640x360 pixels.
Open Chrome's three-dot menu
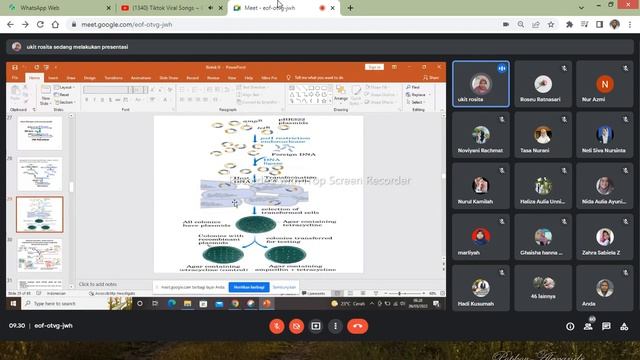coord(630,24)
